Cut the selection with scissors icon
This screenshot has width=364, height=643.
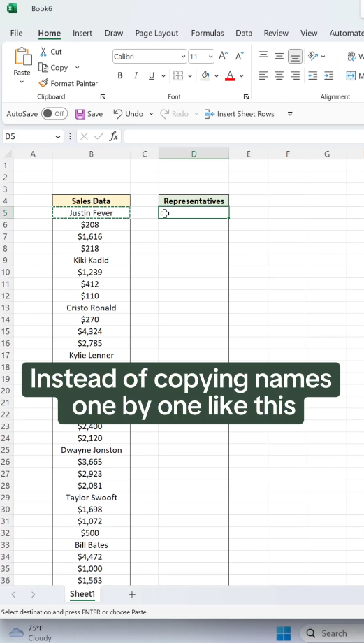[x=43, y=52]
